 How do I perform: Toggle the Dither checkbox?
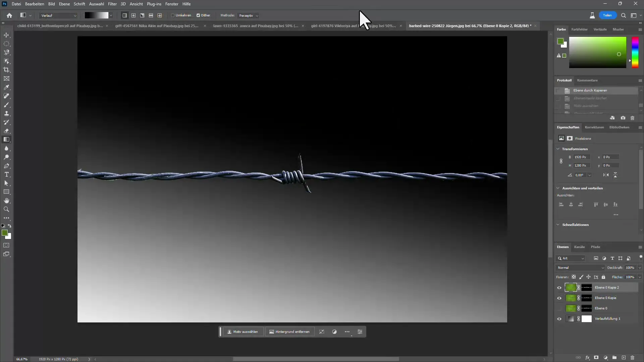198,15
